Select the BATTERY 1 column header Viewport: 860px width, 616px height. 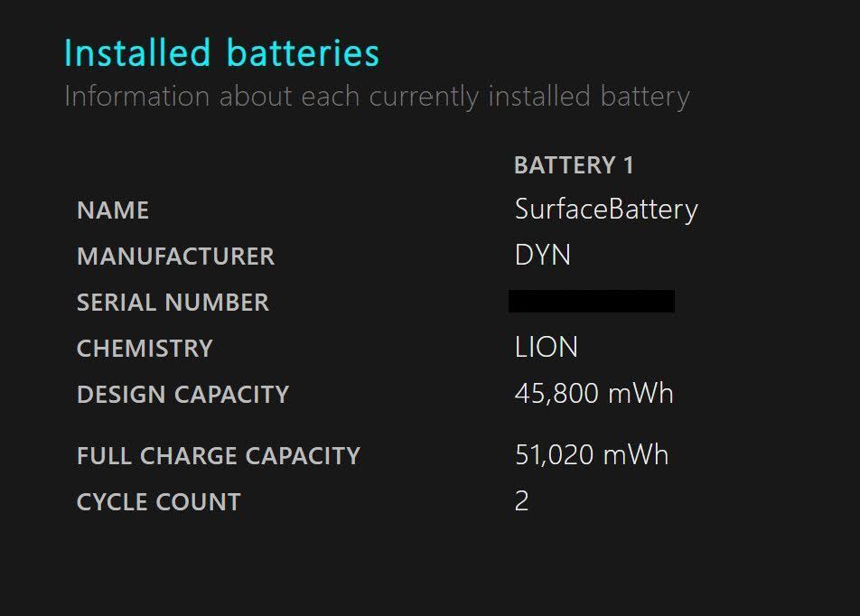(574, 165)
